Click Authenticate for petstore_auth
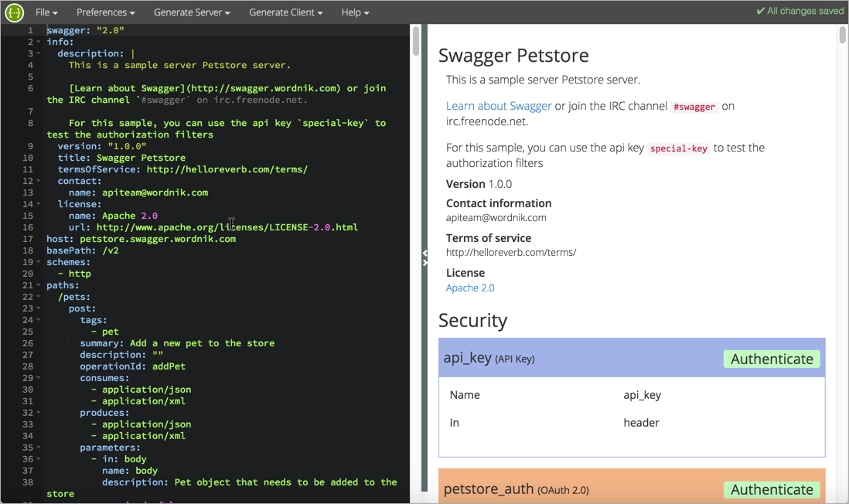Image resolution: width=849 pixels, height=504 pixels. pyautogui.click(x=771, y=489)
